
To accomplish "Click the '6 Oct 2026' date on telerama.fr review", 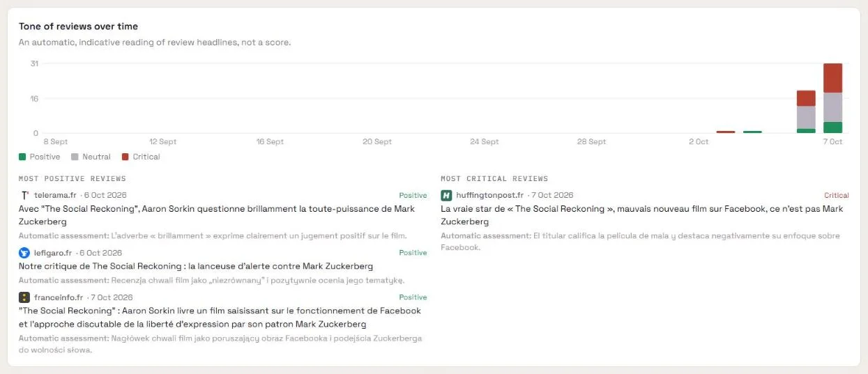I will (x=105, y=195).
